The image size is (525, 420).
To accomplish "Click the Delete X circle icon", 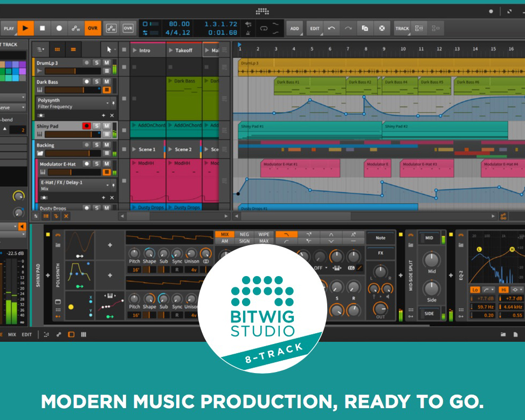I will pyautogui.click(x=382, y=29).
